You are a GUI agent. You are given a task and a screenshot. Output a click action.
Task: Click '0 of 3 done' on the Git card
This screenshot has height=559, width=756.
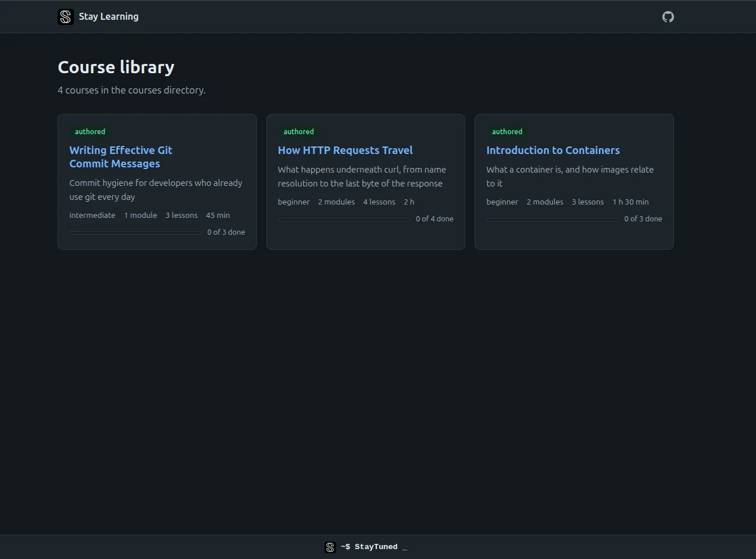click(x=226, y=232)
